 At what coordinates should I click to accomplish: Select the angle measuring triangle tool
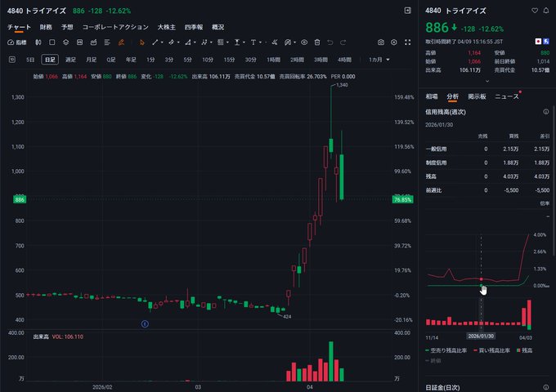point(187,42)
